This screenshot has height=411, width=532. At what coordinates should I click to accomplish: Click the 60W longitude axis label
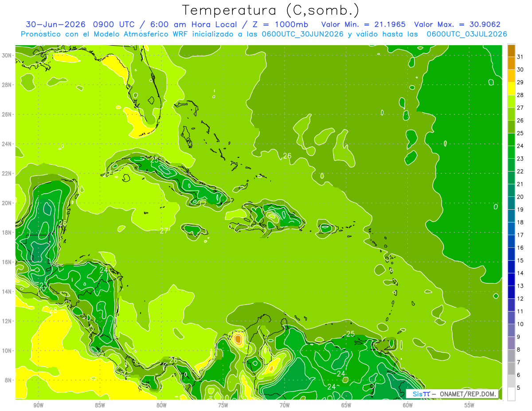(x=408, y=406)
